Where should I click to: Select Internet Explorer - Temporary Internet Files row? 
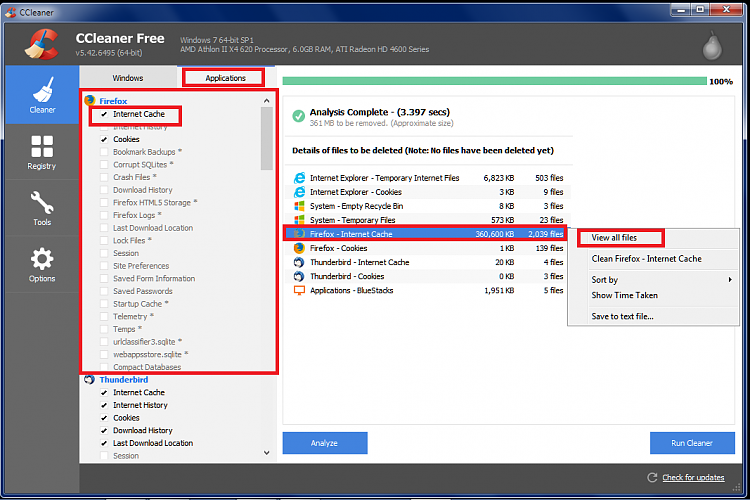tap(429, 178)
